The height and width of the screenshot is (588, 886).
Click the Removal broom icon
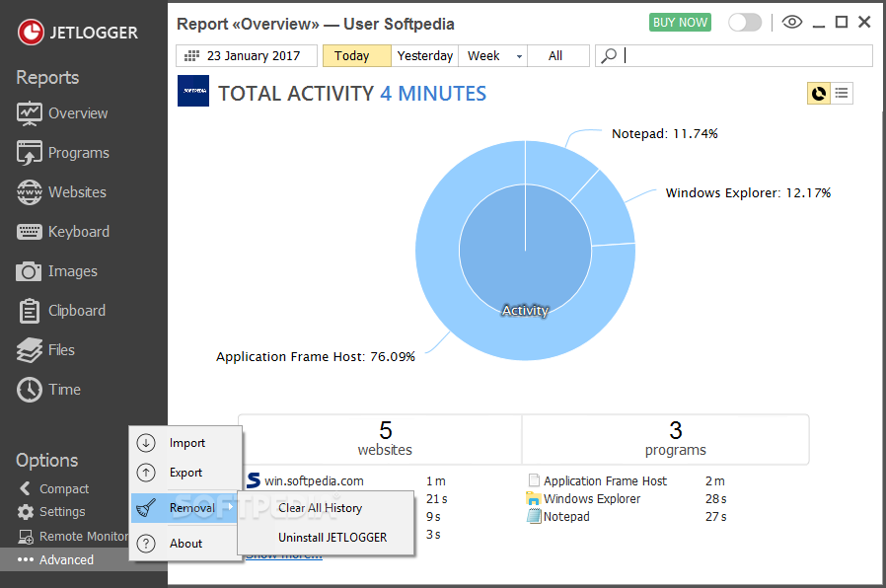click(x=146, y=507)
